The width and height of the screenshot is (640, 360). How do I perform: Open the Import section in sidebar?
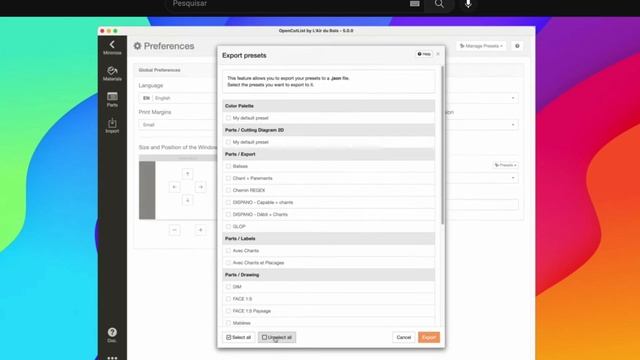(112, 125)
